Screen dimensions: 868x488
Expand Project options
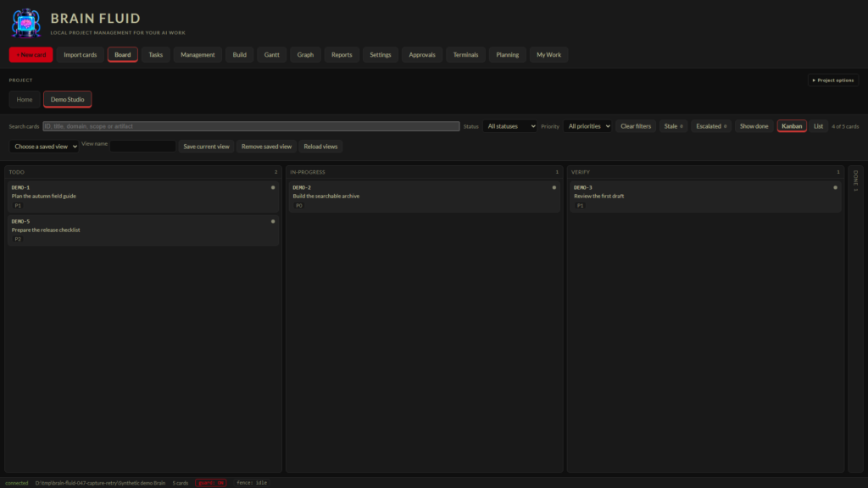tap(833, 80)
